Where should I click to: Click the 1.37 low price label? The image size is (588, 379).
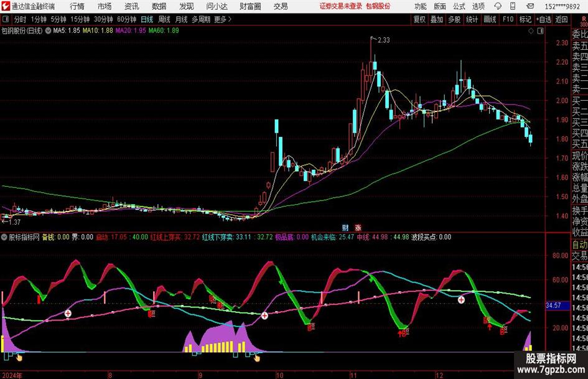[14, 222]
